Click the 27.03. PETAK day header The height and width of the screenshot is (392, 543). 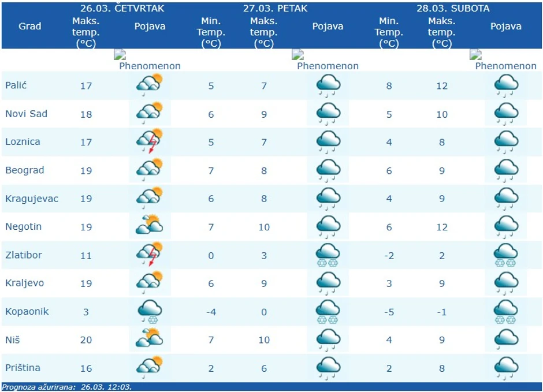[x=275, y=9]
